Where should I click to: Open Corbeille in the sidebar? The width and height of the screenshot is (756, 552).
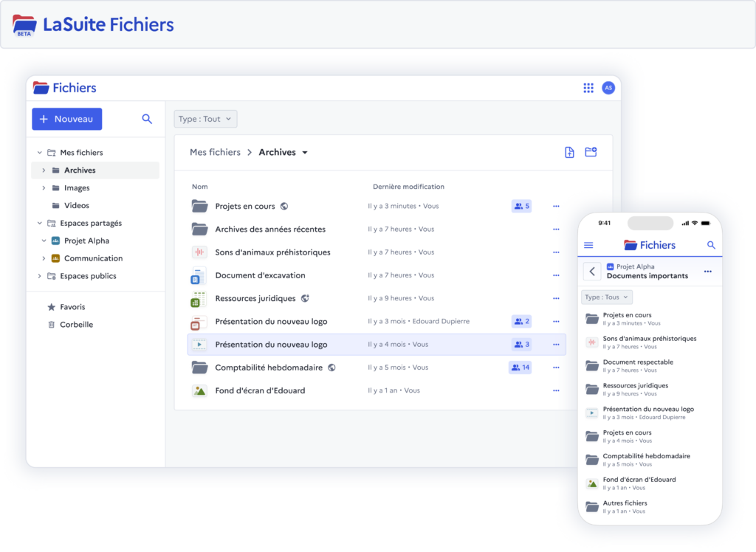[76, 325]
